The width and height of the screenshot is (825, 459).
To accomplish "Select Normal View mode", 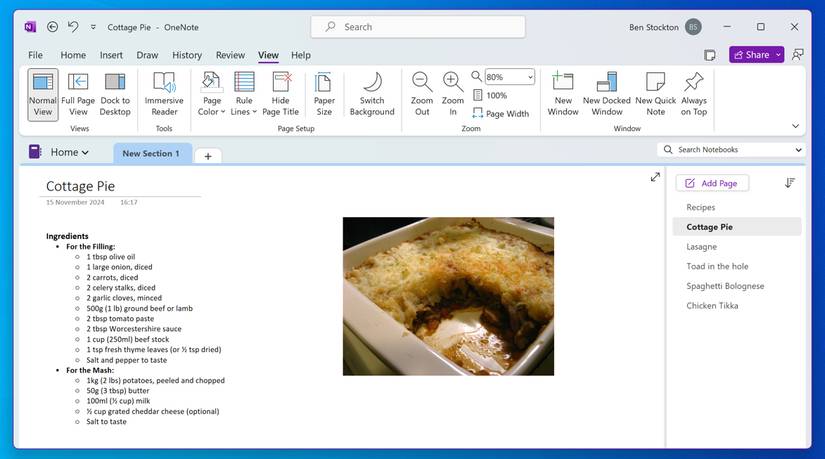I will tap(43, 95).
